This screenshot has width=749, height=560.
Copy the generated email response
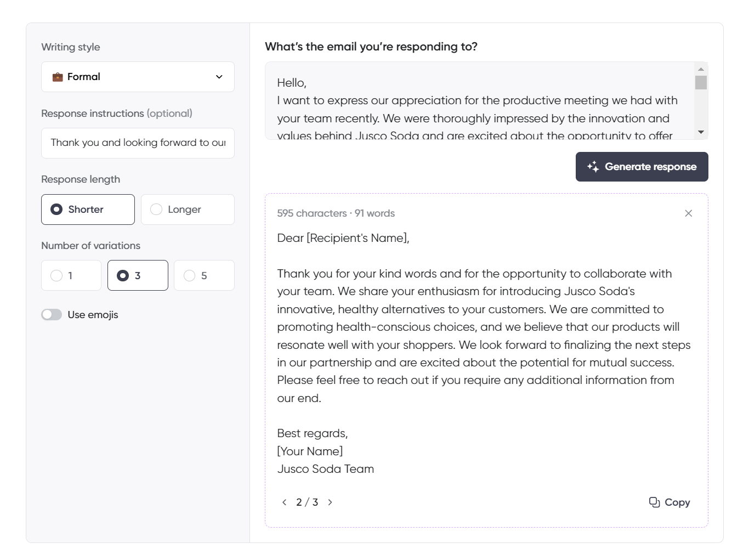coord(669,502)
